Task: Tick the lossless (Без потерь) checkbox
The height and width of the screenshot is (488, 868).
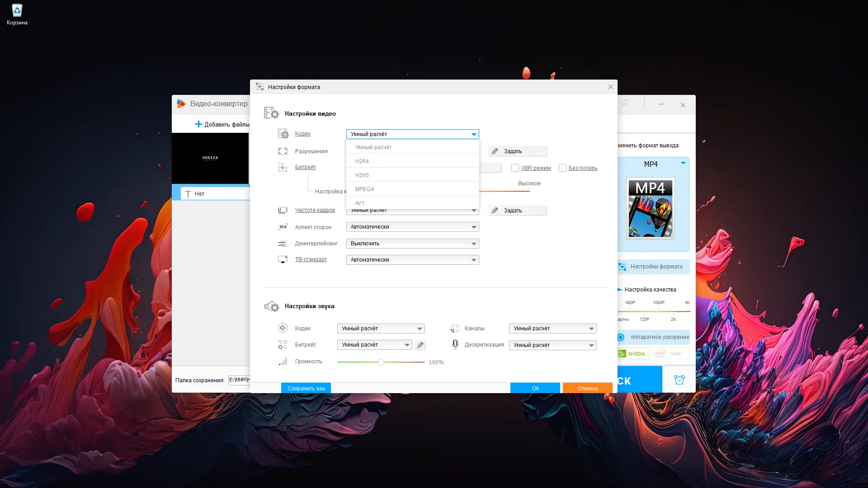Action: (x=562, y=168)
